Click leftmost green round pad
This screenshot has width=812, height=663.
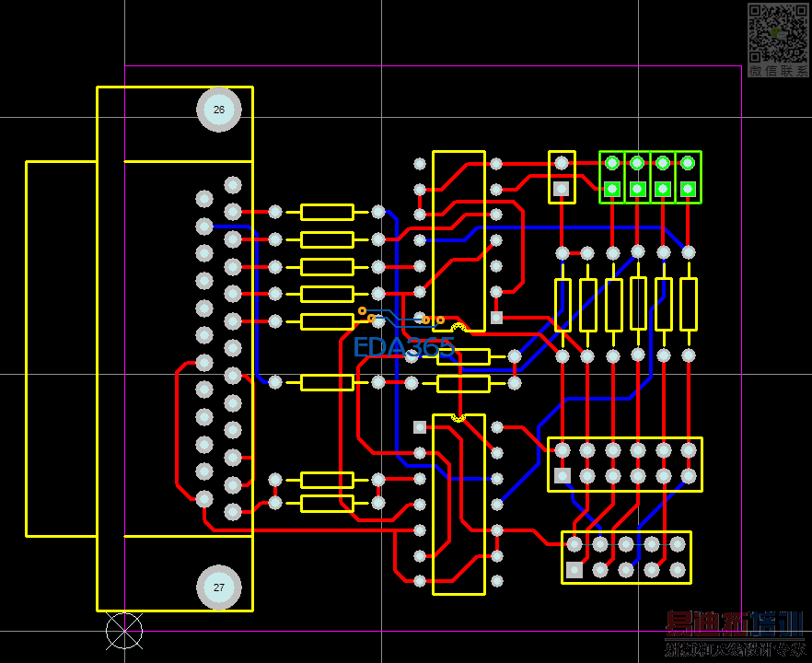(612, 163)
